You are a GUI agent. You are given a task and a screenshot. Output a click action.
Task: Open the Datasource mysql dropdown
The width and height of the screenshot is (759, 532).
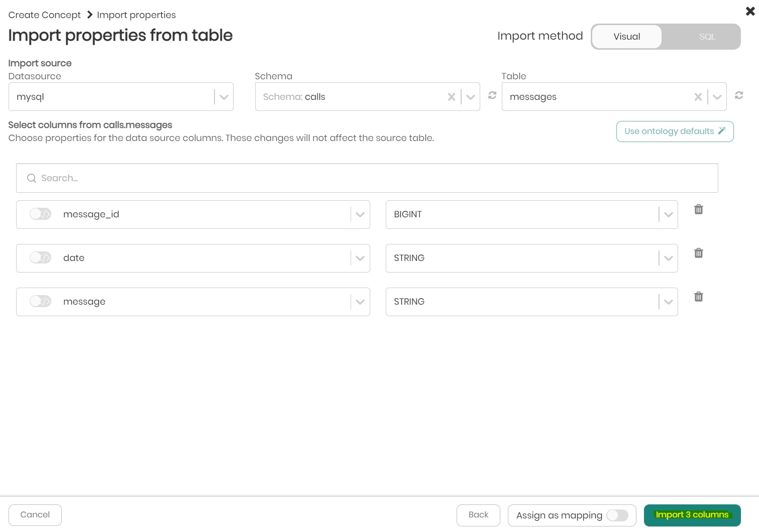pyautogui.click(x=224, y=97)
